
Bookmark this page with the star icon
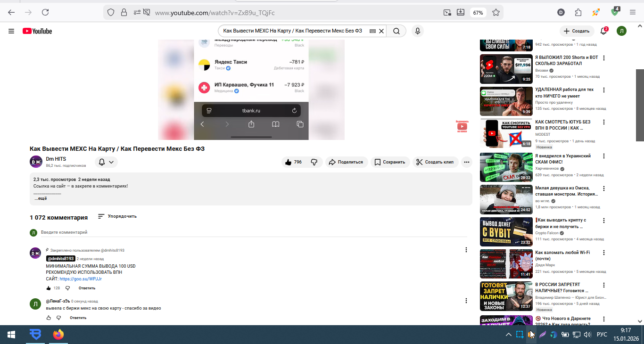point(496,13)
